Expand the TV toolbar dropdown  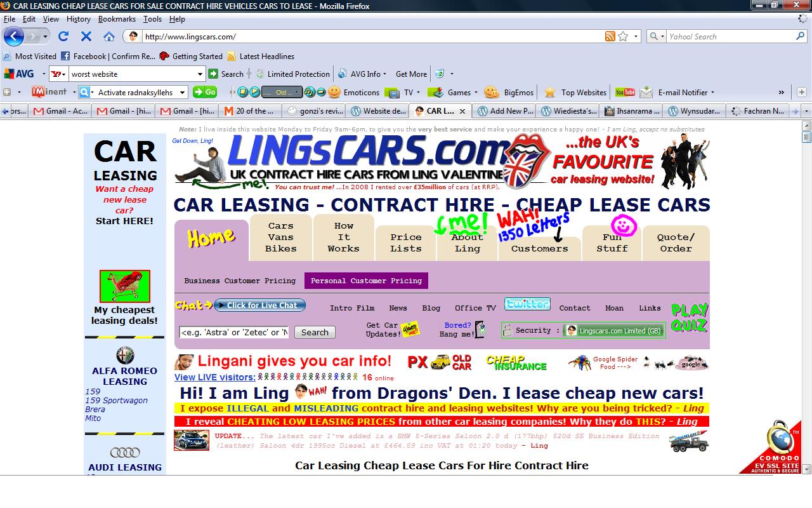419,93
